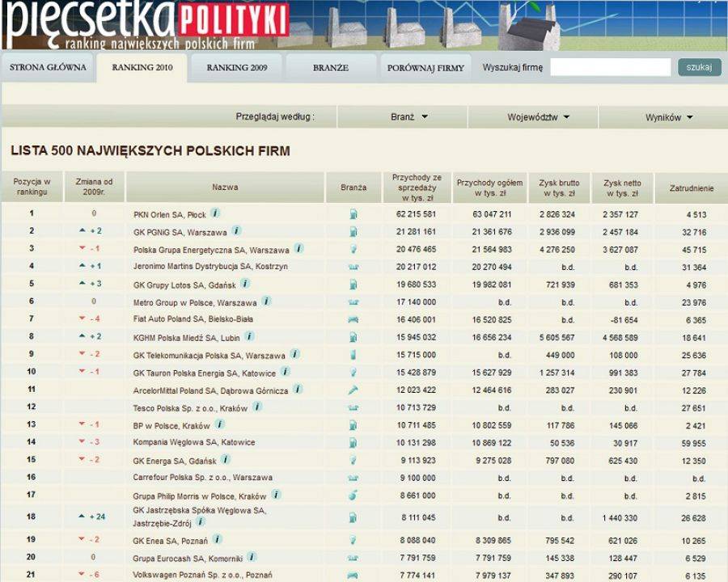Show info for GK Telekomunikacja Polska SA
This screenshot has height=582, width=728.
(x=294, y=354)
